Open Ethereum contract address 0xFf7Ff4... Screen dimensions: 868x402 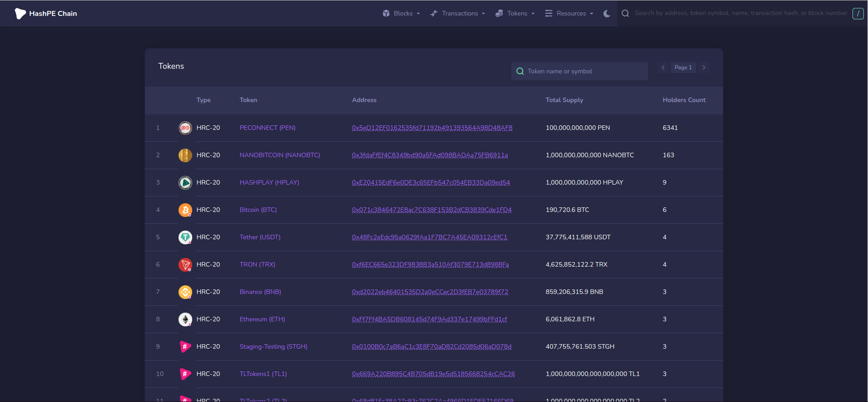[429, 319]
